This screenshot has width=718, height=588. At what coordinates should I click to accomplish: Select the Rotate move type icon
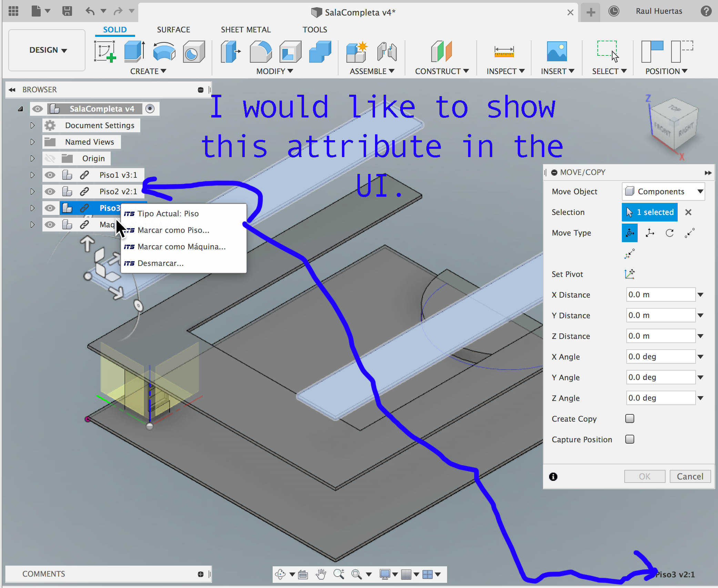tap(670, 233)
